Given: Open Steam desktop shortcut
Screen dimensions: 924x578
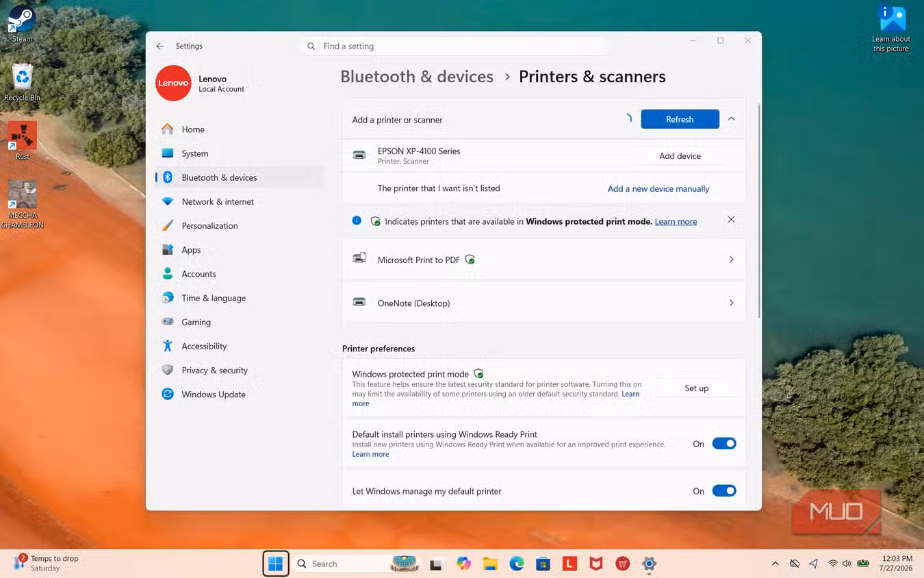Looking at the screenshot, I should [x=22, y=25].
